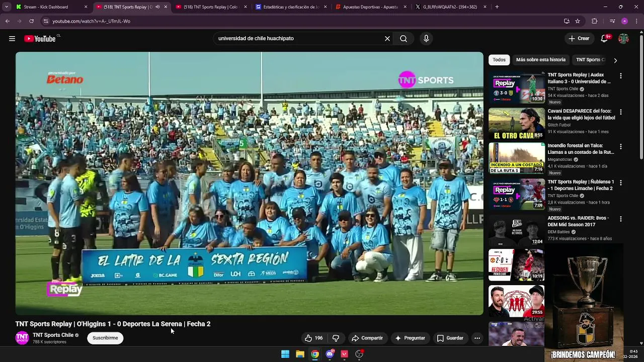Start voice search with microphone
The width and height of the screenshot is (644, 362).
point(426,39)
